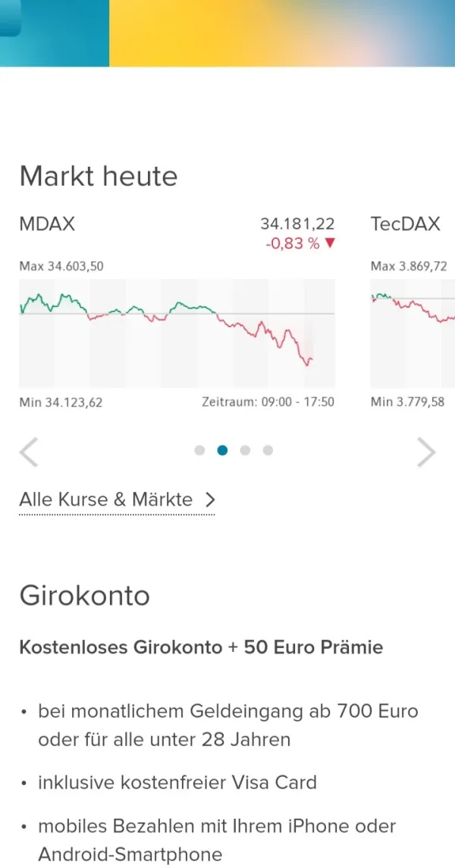
Task: Click the red downward triangle beside -0,83 %
Action: point(329,243)
